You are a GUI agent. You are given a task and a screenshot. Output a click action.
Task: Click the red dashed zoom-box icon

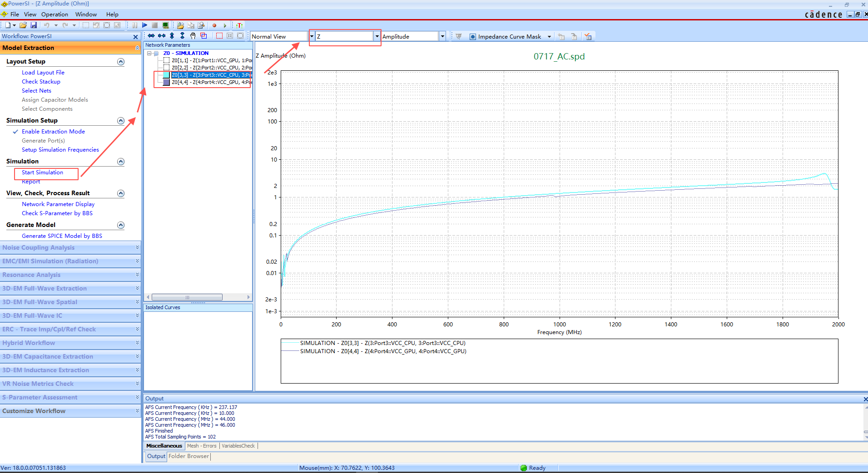219,36
